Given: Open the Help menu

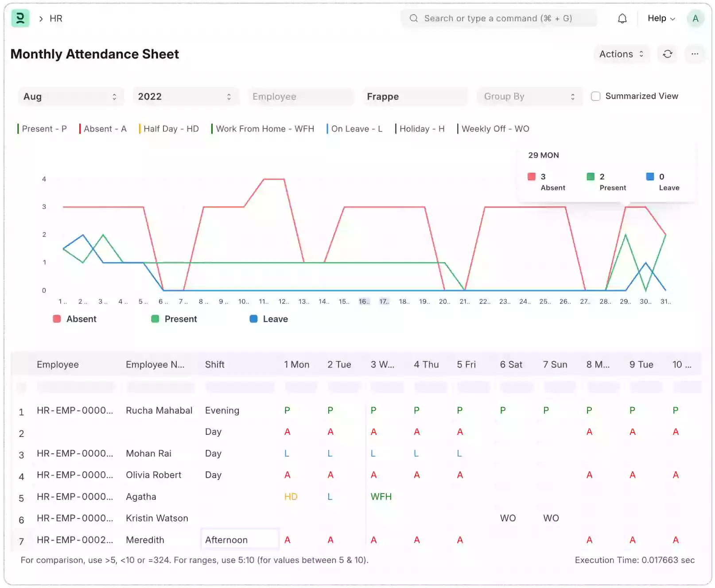Looking at the screenshot, I should 661,18.
